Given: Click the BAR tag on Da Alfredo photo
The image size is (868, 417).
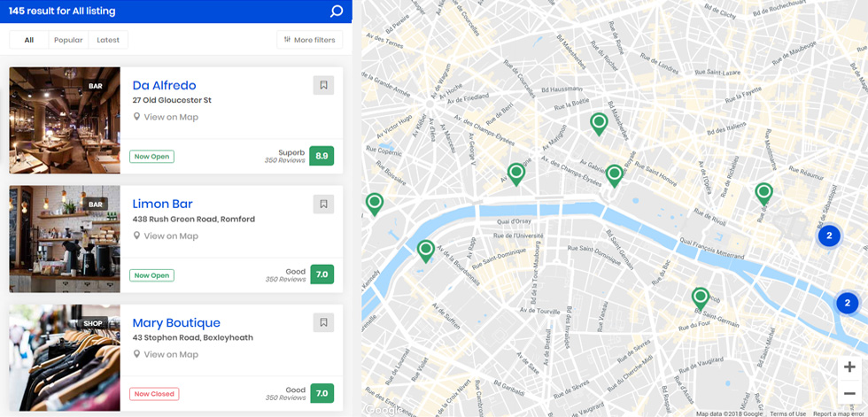Looking at the screenshot, I should point(96,86).
